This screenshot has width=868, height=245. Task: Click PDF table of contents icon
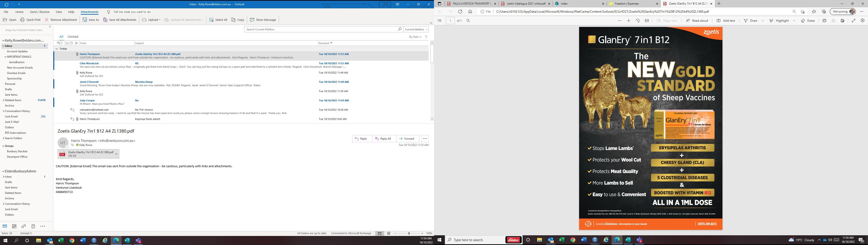[439, 21]
